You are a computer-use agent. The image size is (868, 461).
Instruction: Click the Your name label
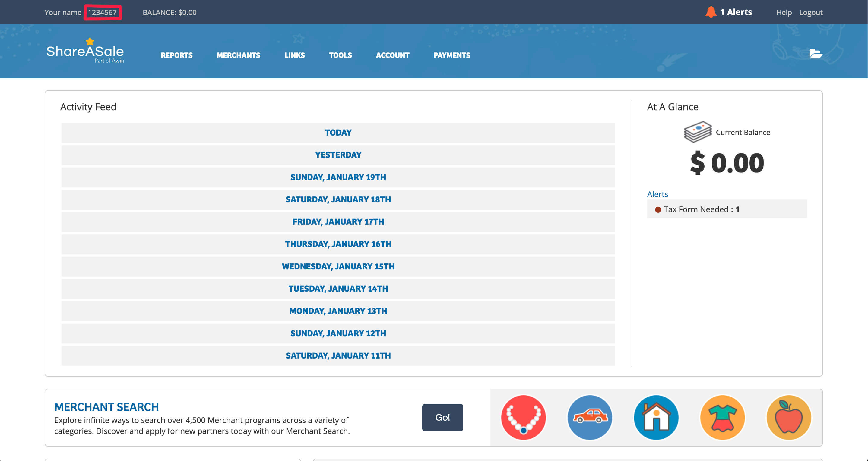63,12
